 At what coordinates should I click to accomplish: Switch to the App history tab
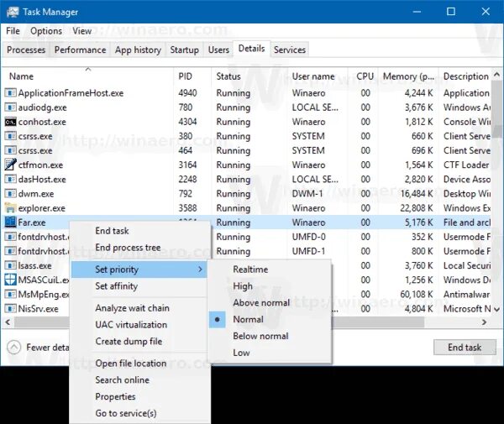coord(138,50)
